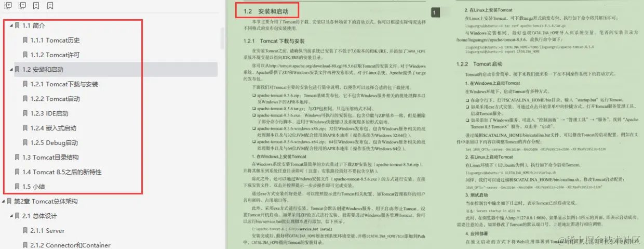
Task: Click the apache-tomcat-8.5.6.zip list item
Action: (x=339, y=99)
